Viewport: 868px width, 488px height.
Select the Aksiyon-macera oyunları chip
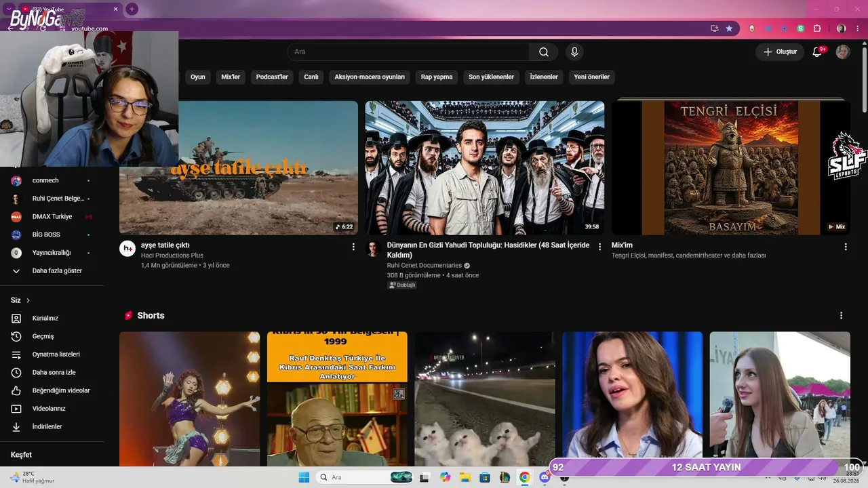tap(370, 77)
